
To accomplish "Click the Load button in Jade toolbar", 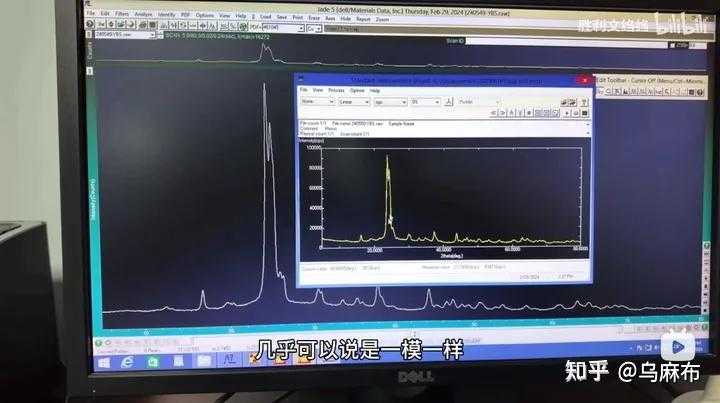I will tap(265, 17).
